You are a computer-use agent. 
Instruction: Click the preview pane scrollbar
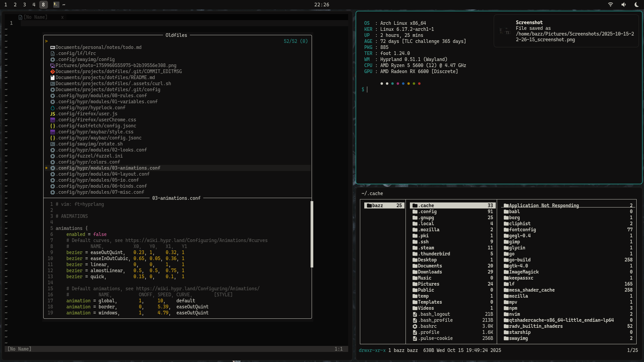312,234
